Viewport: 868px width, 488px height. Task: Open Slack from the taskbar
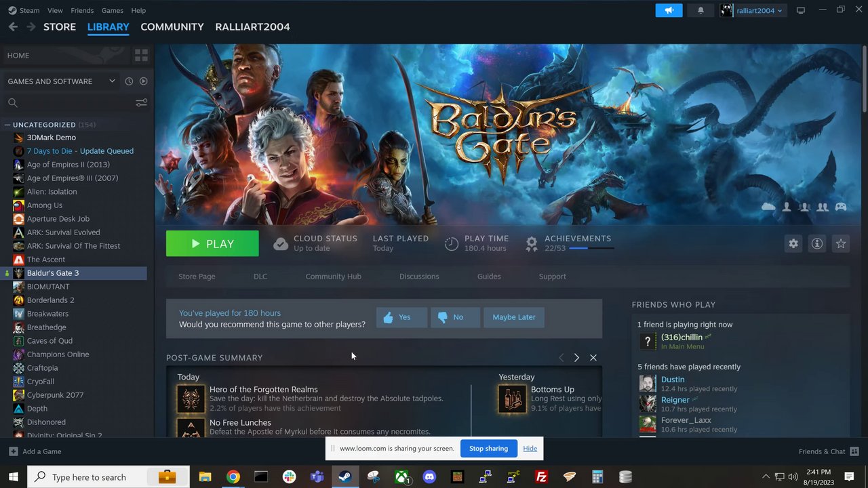289,477
